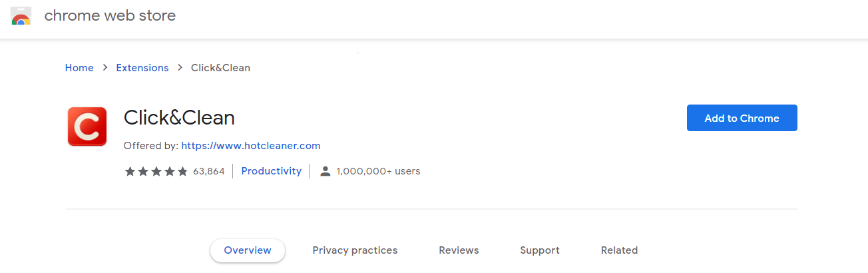The height and width of the screenshot is (273, 868).
Task: Open the Extensions breadcrumb link
Action: pos(142,68)
